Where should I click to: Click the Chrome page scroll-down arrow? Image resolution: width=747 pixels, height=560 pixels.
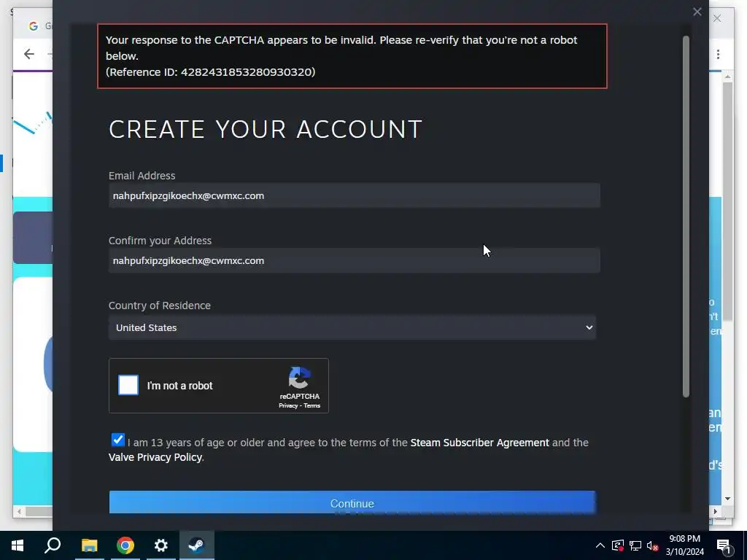727,499
